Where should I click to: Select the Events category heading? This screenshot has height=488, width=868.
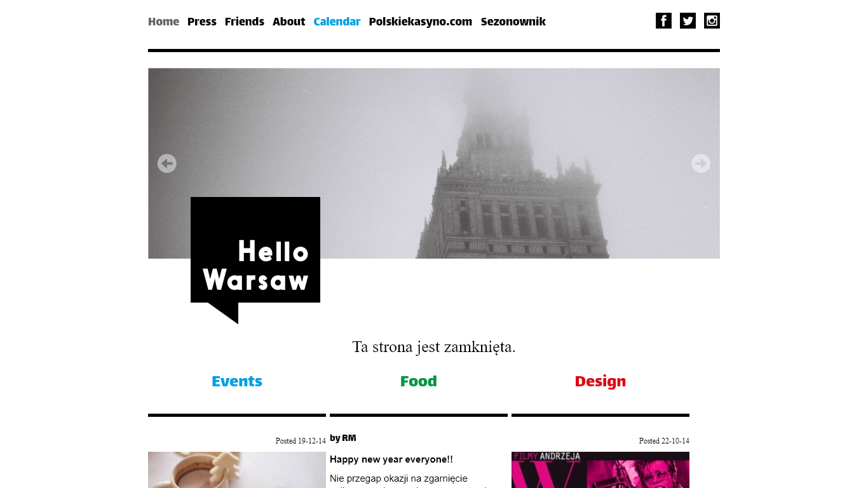point(237,381)
